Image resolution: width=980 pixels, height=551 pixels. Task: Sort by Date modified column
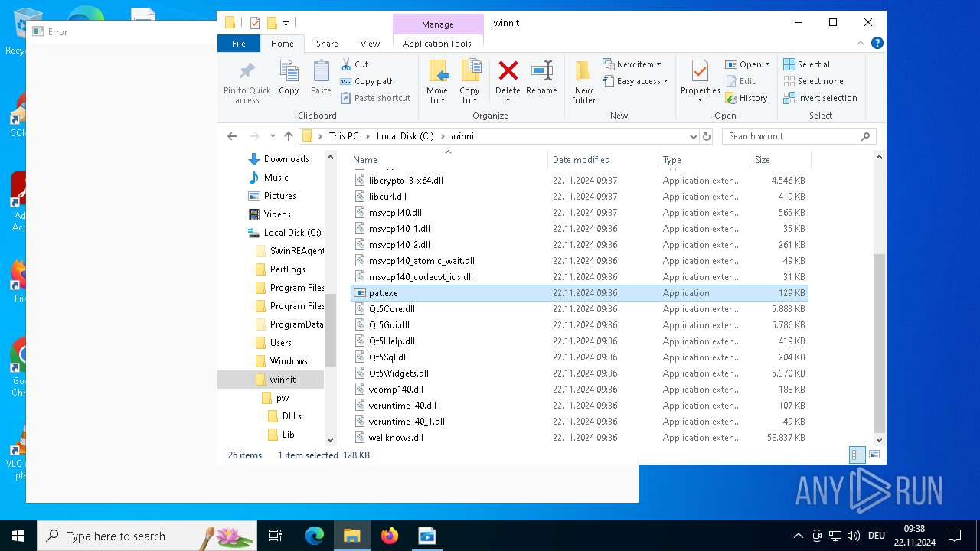tap(603, 160)
